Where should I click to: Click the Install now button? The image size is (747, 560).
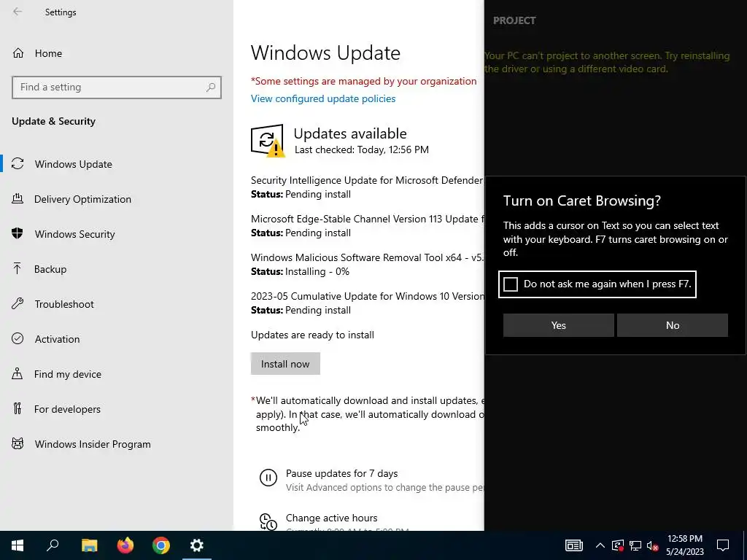coord(285,364)
